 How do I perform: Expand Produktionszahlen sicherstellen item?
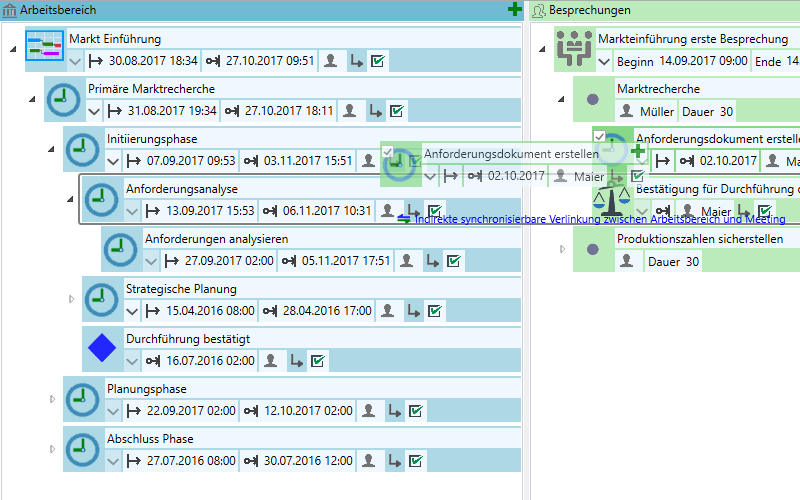tap(562, 249)
